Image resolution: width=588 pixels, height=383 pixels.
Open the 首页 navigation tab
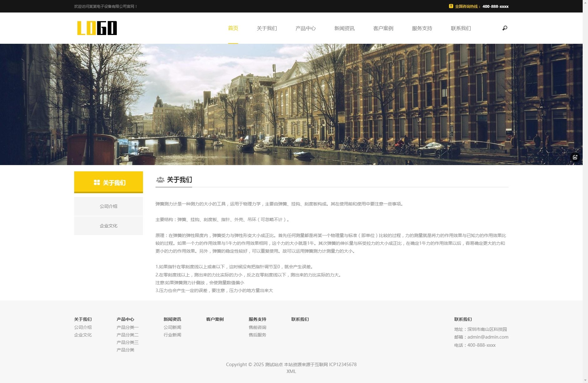point(233,28)
